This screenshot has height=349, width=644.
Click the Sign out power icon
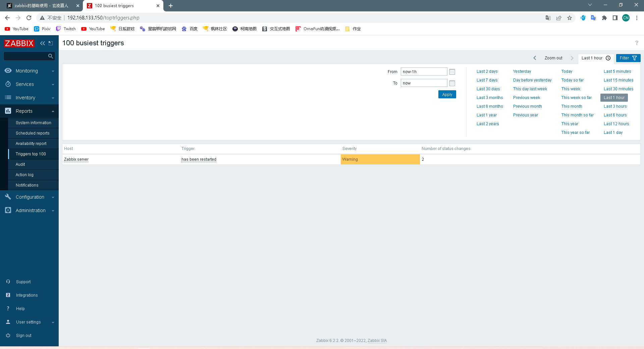click(8, 335)
